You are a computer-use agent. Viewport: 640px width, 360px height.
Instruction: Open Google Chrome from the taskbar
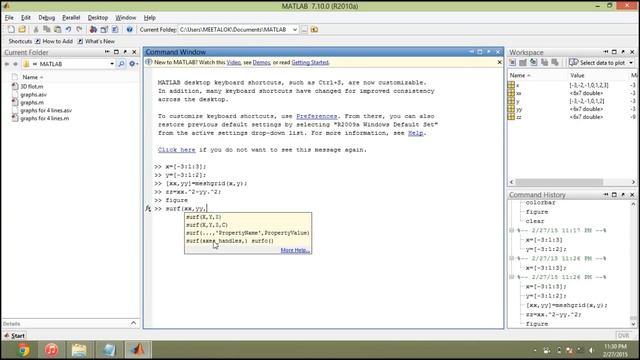23,350
